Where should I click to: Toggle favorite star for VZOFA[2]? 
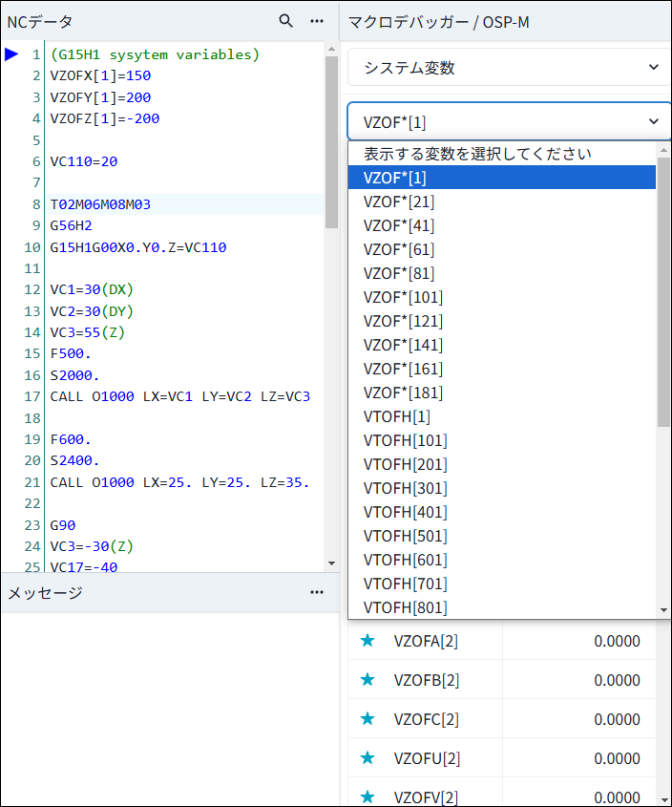pos(367,641)
